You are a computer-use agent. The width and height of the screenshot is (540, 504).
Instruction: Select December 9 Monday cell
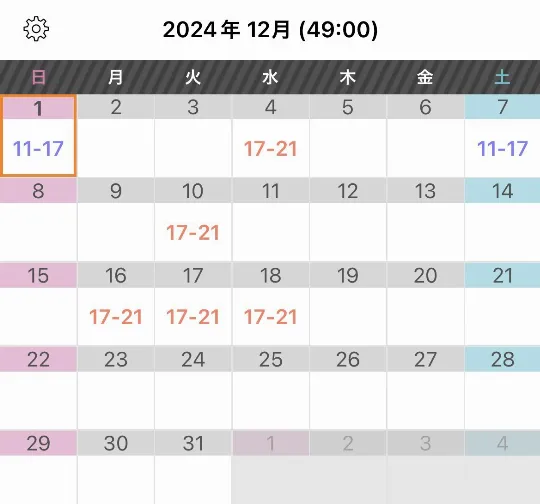116,220
